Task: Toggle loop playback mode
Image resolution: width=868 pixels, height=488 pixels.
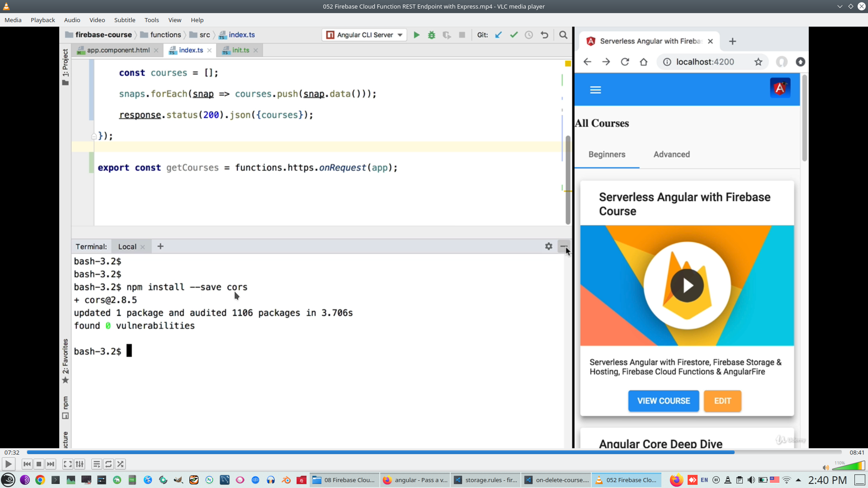Action: click(108, 464)
